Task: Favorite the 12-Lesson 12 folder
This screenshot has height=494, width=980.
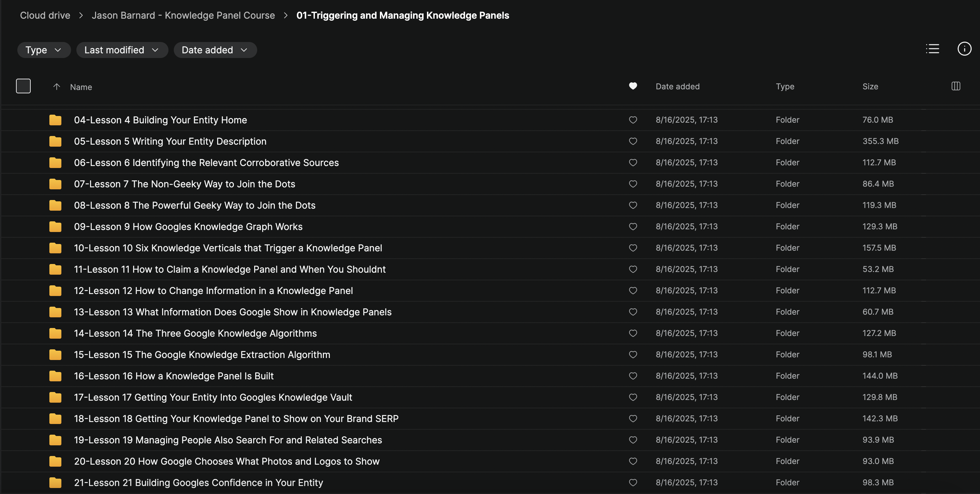Action: pyautogui.click(x=633, y=291)
